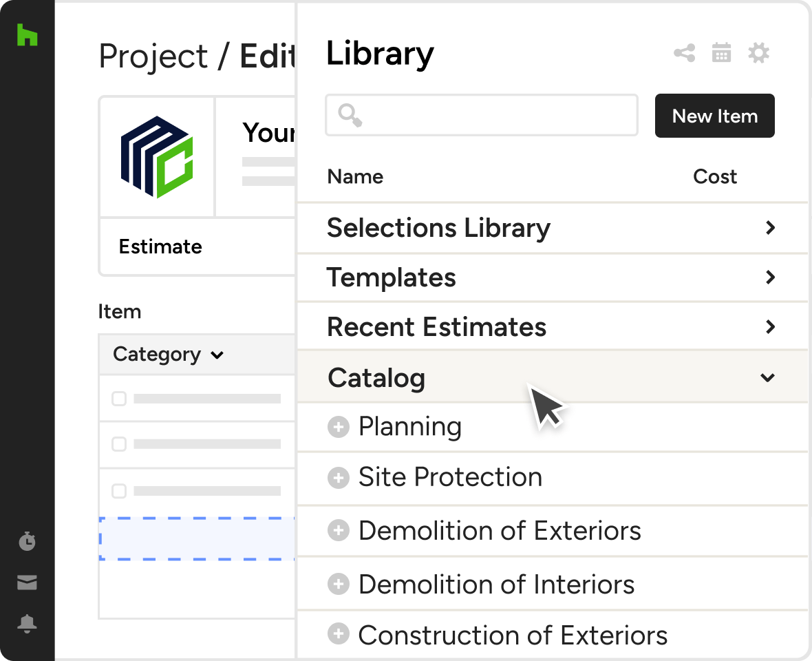Expand the Selections Library row
Image resolution: width=812 pixels, height=661 pixels.
(x=770, y=228)
